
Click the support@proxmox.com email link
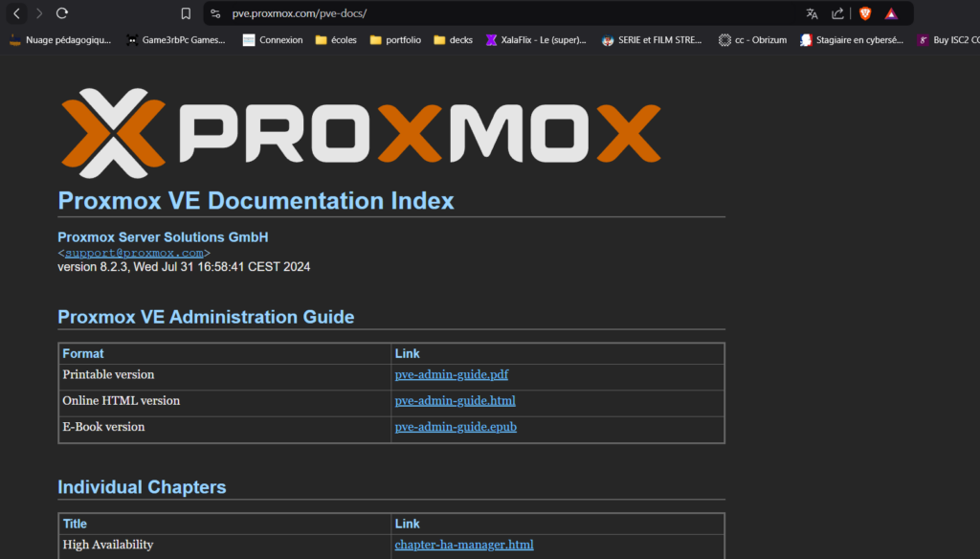134,253
